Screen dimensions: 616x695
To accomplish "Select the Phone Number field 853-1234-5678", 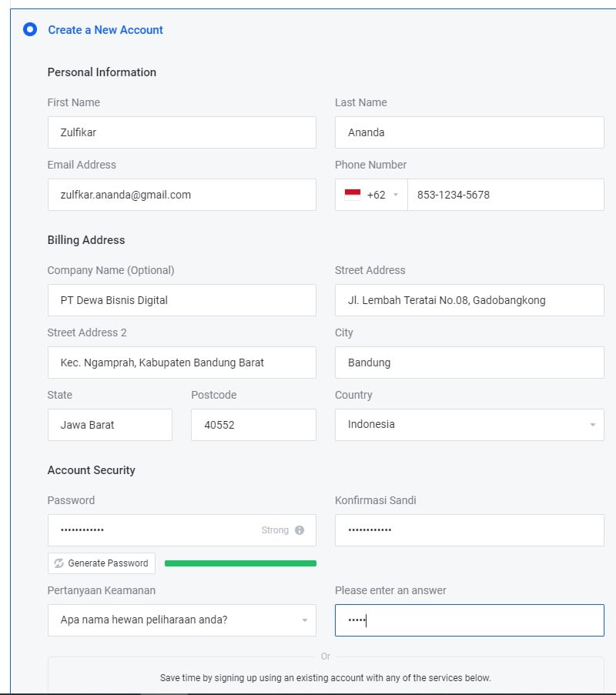I will [505, 195].
